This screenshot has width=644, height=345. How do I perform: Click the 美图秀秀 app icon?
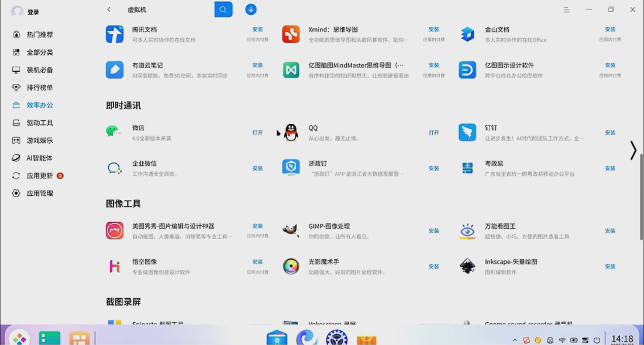(115, 230)
